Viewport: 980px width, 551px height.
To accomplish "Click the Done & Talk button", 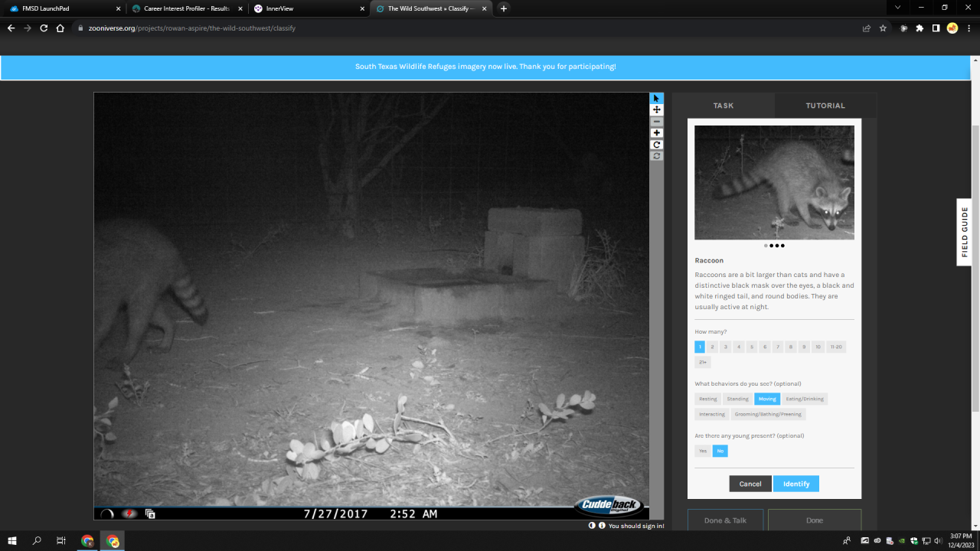I will (x=725, y=520).
